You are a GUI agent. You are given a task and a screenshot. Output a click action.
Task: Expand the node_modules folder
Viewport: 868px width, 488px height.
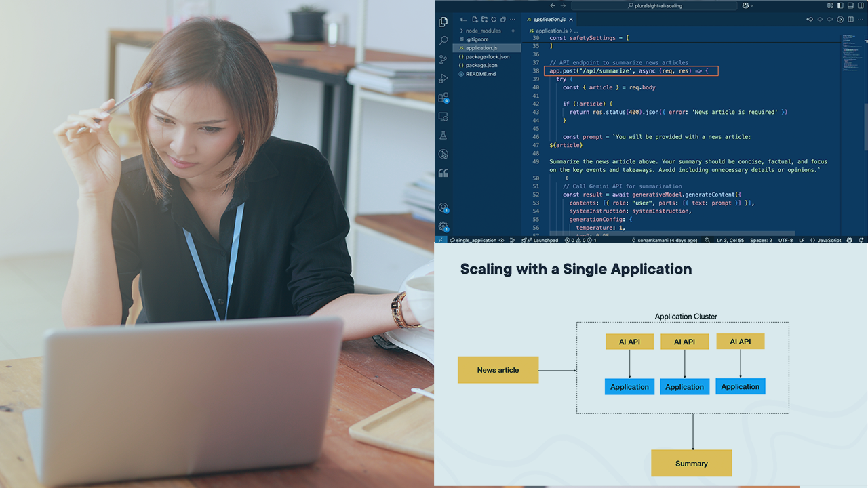tap(482, 30)
